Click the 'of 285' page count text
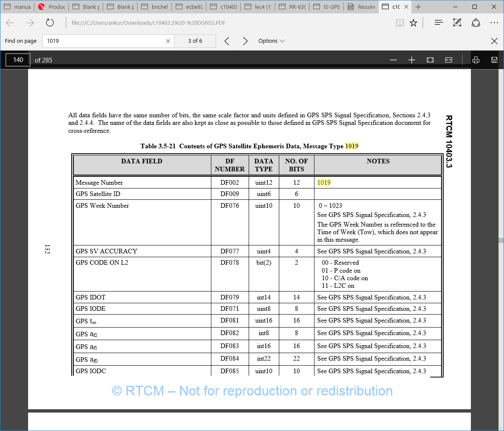The width and height of the screenshot is (504, 431). click(x=44, y=60)
